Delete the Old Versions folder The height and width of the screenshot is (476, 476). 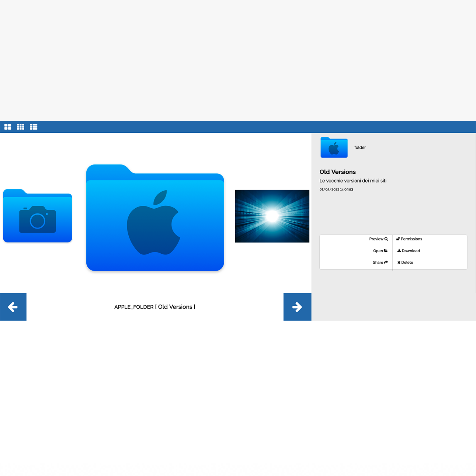coord(405,263)
